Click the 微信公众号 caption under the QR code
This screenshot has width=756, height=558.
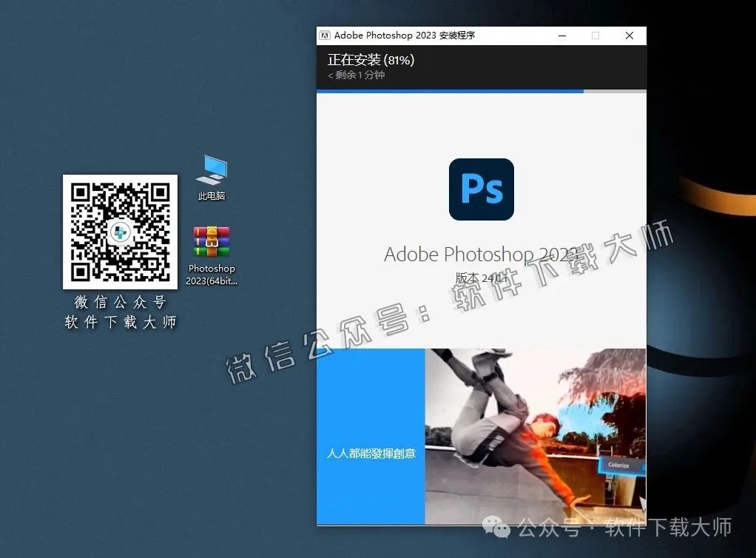(120, 302)
